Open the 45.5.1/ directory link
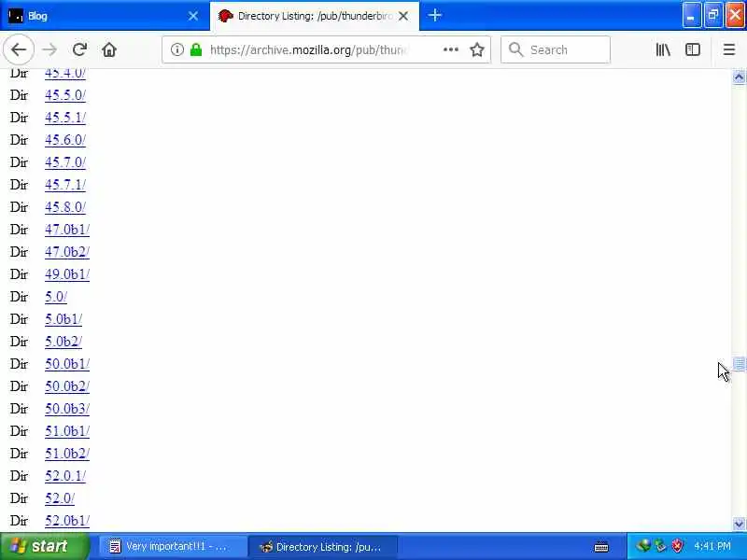Viewport: 747px width, 560px height. [x=65, y=118]
